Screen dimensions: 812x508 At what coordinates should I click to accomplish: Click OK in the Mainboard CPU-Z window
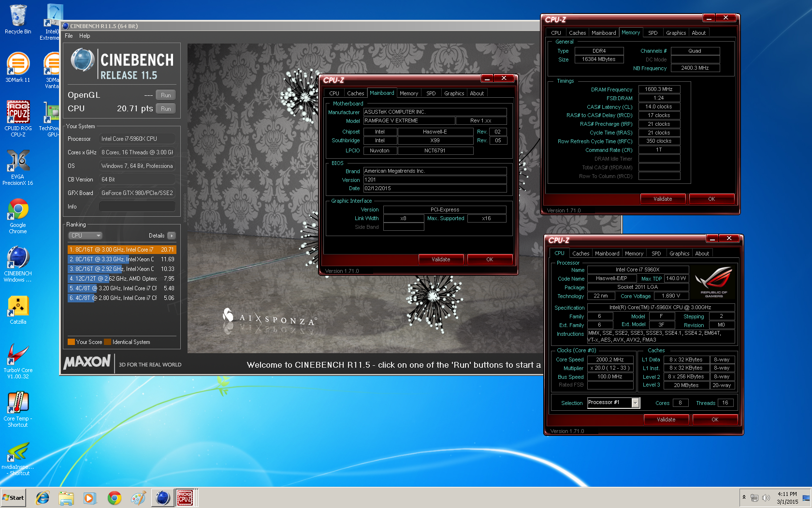coord(490,259)
